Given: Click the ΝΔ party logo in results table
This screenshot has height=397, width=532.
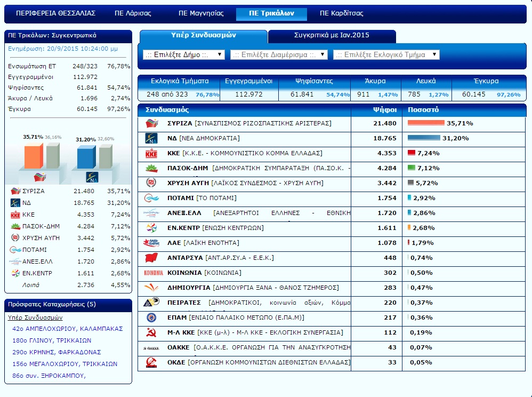Looking at the screenshot, I should pyautogui.click(x=151, y=138).
